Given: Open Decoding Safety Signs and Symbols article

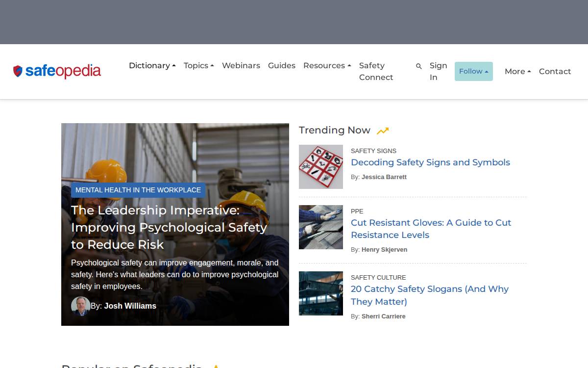Looking at the screenshot, I should point(430,162).
